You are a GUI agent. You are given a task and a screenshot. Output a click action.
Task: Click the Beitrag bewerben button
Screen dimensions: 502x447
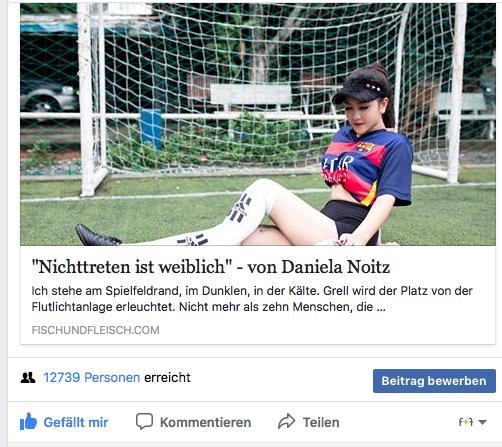point(434,381)
